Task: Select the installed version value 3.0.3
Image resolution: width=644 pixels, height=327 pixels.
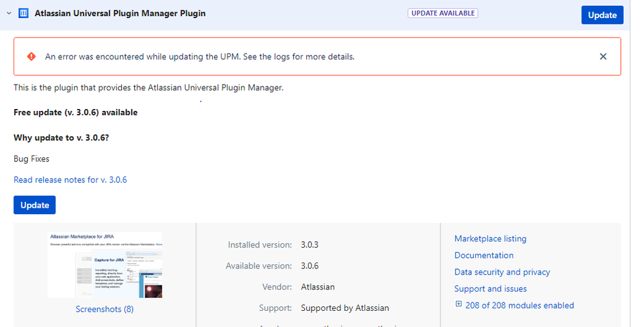Action: (309, 245)
